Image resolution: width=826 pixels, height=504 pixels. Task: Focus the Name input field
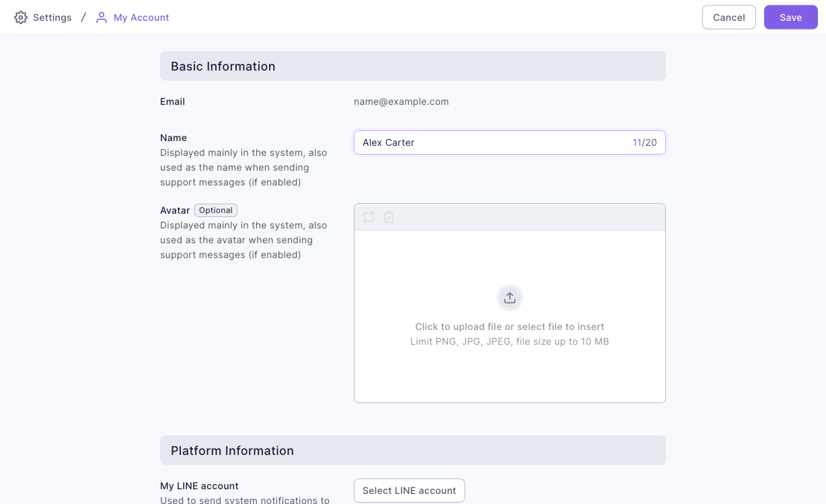tap(510, 142)
